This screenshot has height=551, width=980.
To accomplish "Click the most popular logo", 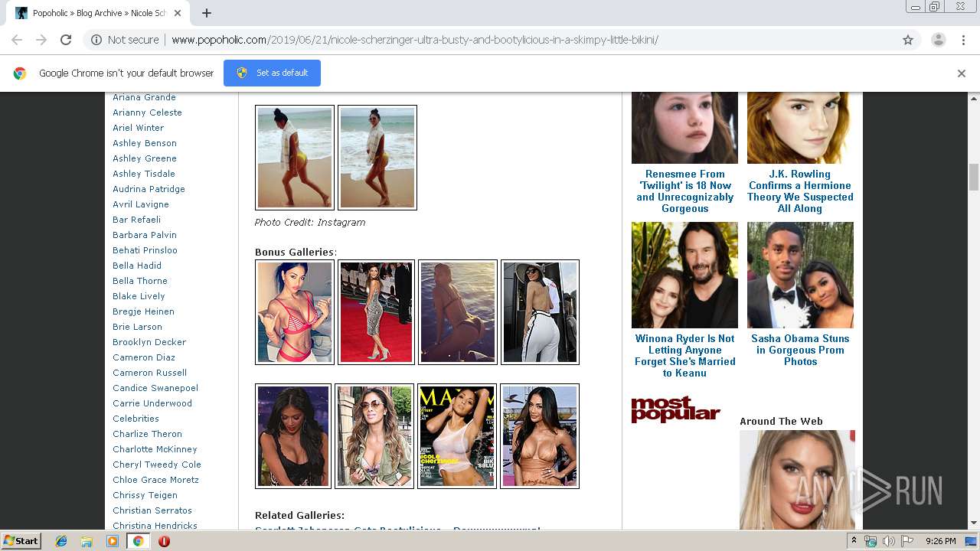I will pos(676,409).
